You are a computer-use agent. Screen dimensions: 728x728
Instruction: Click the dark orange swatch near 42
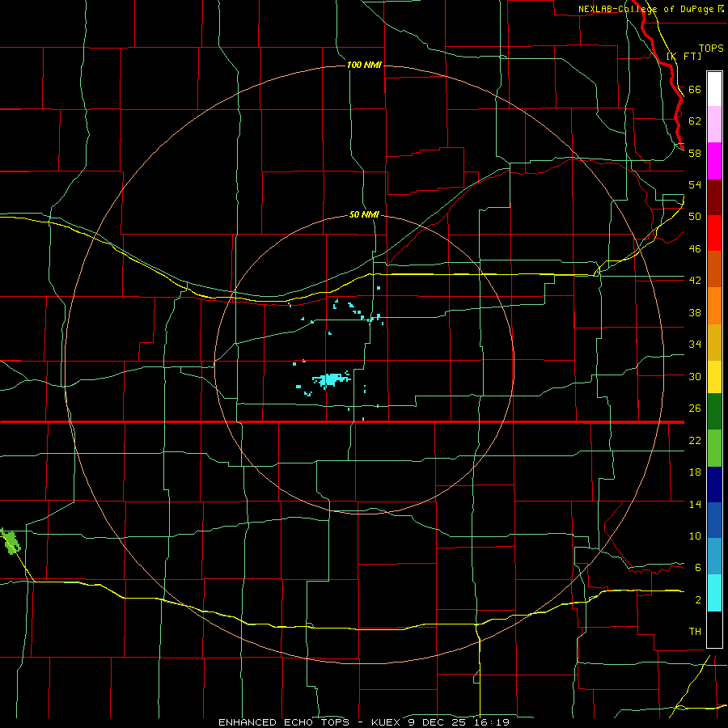point(714,269)
